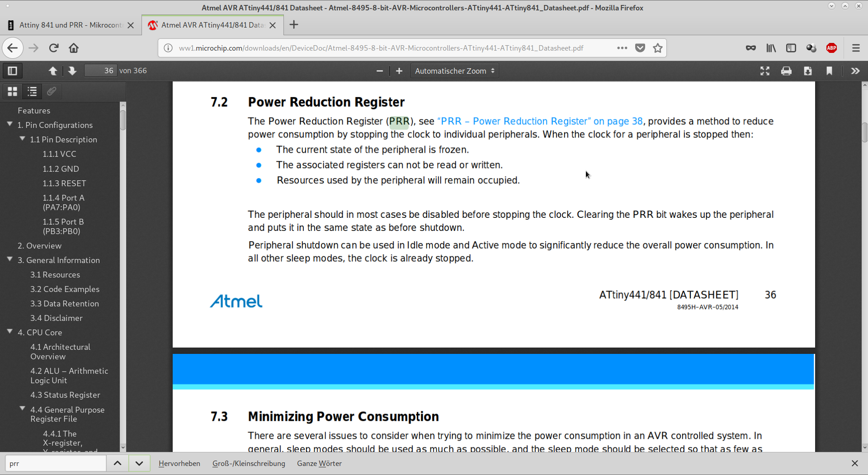Viewport: 868px width, 475px height.
Task: Open Features in outline
Action: click(x=34, y=111)
